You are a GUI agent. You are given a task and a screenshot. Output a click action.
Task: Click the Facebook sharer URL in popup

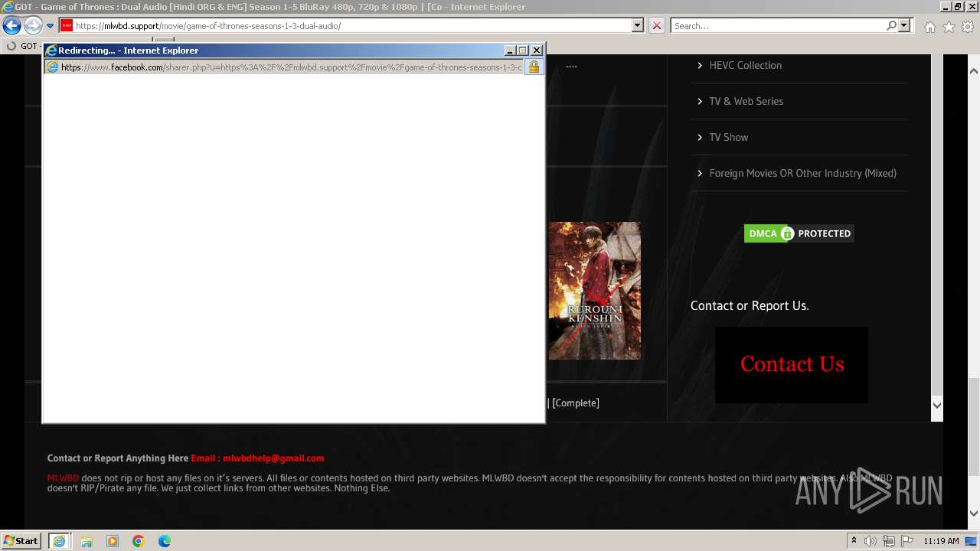pos(291,67)
